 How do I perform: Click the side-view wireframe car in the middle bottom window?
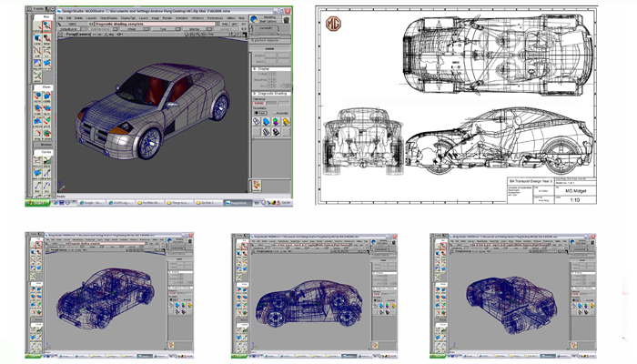coord(308,303)
